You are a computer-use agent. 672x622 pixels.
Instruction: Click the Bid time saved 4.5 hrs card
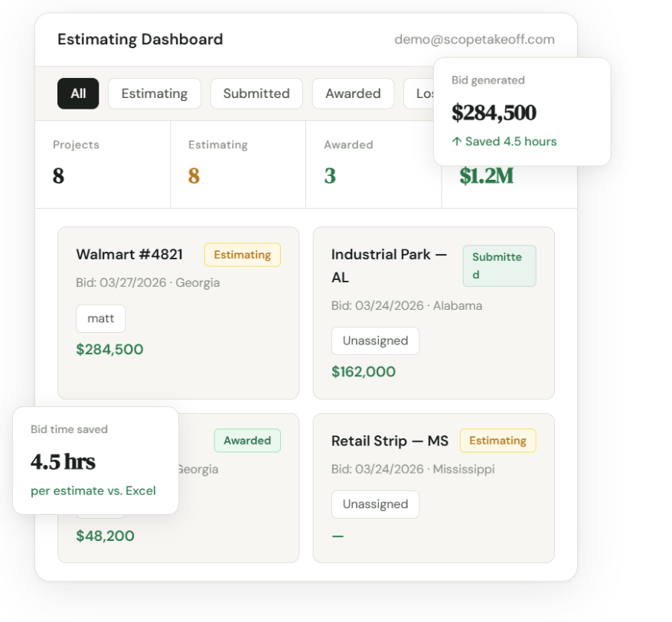coord(96,461)
